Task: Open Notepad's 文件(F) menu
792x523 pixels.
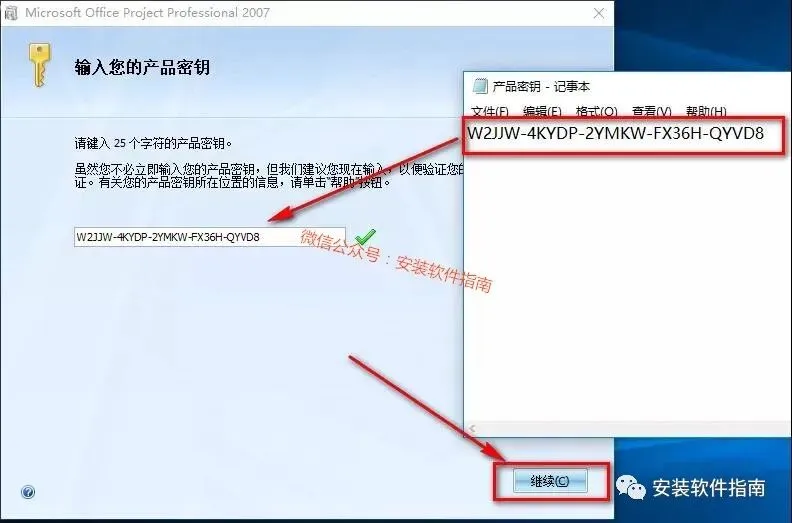Action: tap(489, 111)
